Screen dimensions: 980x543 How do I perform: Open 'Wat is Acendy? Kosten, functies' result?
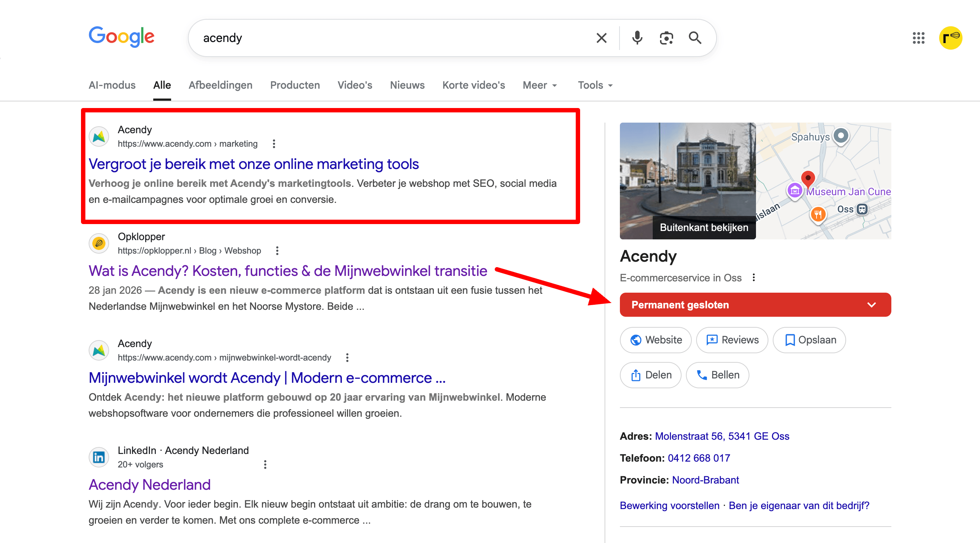point(288,271)
